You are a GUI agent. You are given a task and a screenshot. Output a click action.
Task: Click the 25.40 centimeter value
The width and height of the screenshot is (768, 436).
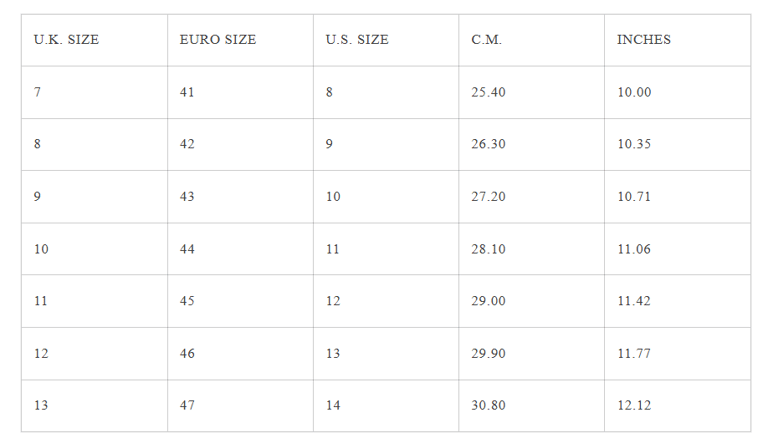point(488,92)
